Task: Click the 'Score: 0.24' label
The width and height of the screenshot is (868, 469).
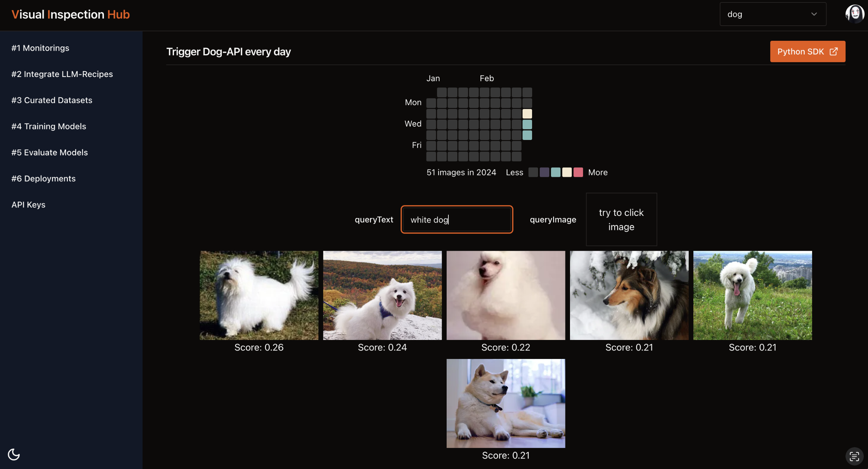Action: click(382, 347)
